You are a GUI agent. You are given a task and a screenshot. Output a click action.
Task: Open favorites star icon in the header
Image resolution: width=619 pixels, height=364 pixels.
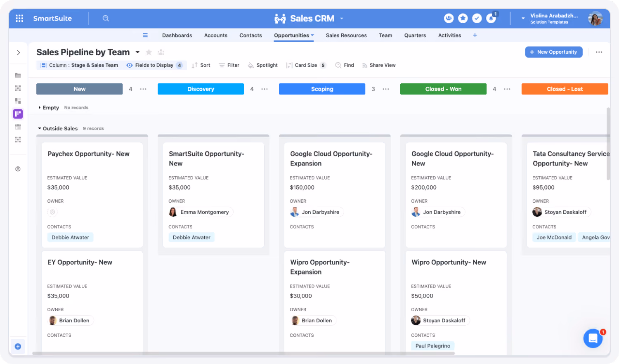coord(463,18)
